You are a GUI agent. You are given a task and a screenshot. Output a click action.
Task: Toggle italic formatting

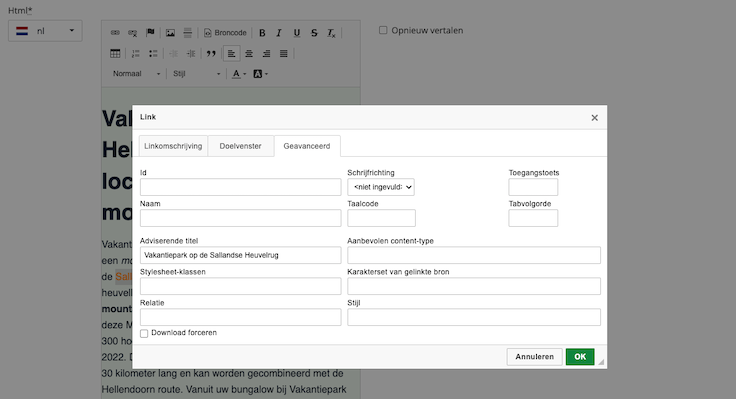pos(279,33)
